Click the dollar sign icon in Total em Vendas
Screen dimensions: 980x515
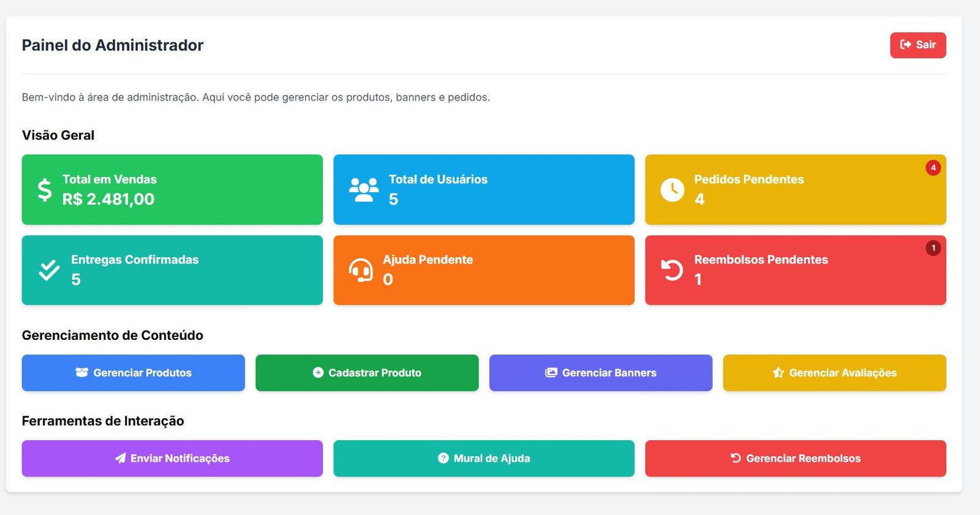[x=45, y=190]
